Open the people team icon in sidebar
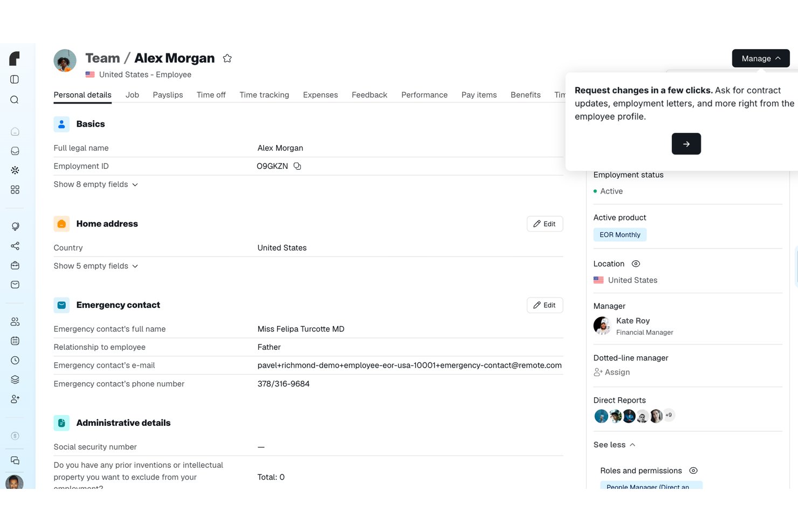 point(15,322)
